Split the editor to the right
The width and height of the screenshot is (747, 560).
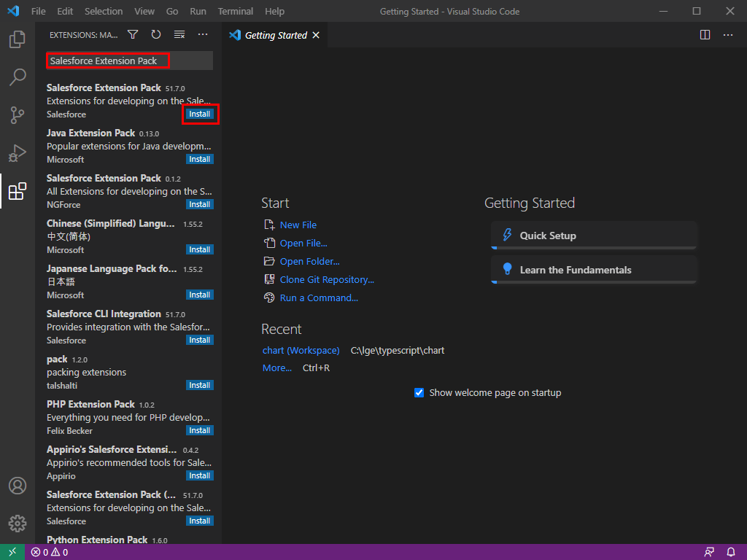tap(705, 35)
